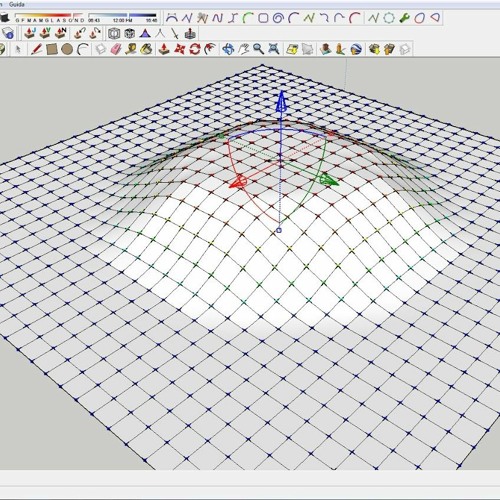Select the green arc curve icon

pos(248,18)
